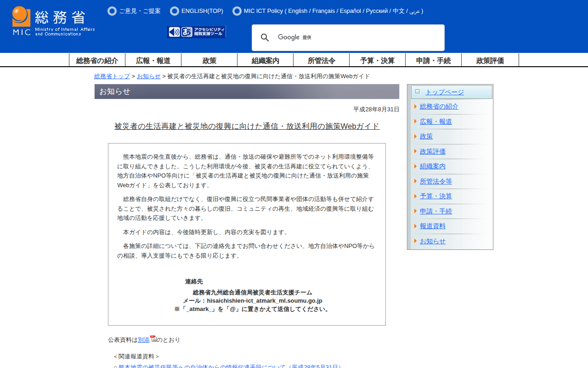588x368 pixels.
Task: Open 組織案内 in the right sidebar
Action: [x=432, y=167]
